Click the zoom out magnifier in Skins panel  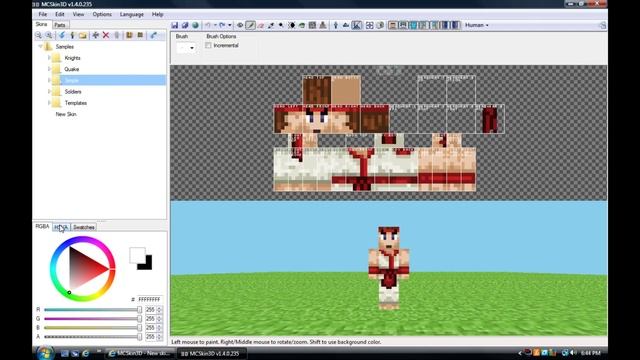click(38, 36)
